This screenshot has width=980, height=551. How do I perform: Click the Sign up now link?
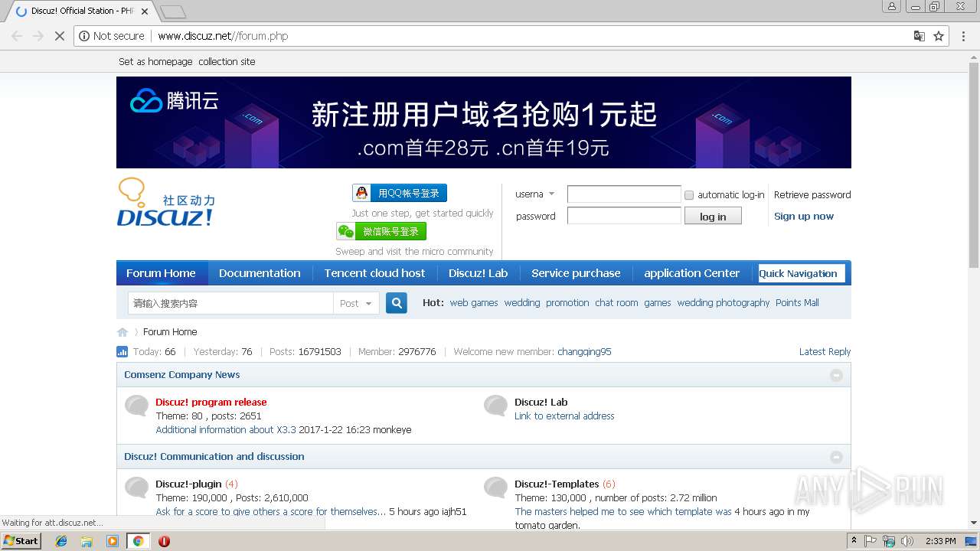pyautogui.click(x=803, y=217)
